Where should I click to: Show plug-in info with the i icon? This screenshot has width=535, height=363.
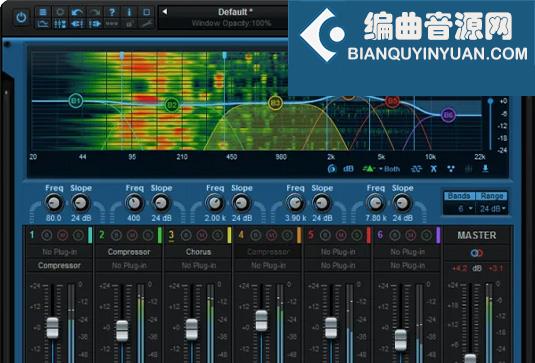129,12
